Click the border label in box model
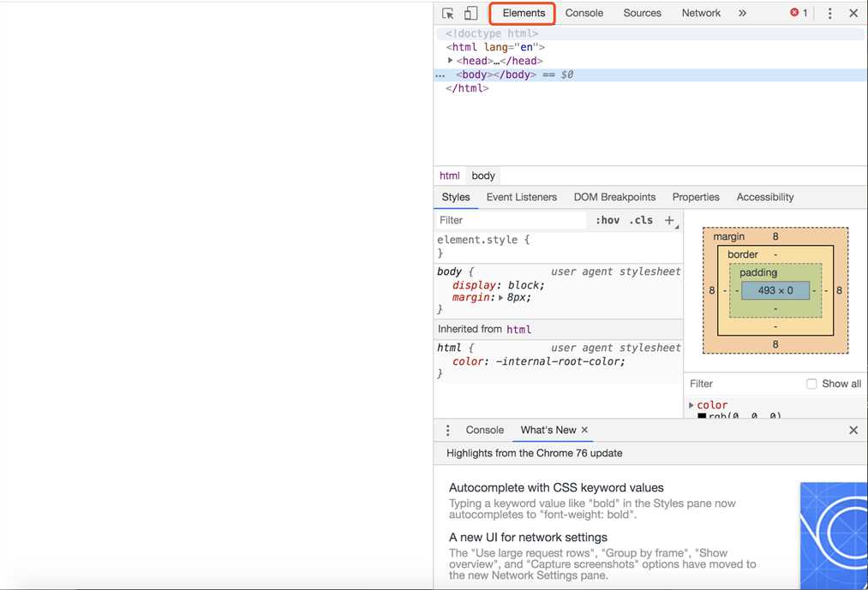This screenshot has height=590, width=868. (743, 254)
